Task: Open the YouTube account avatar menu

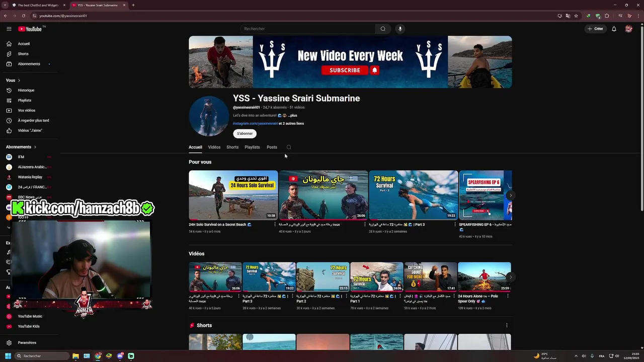Action: [628, 29]
